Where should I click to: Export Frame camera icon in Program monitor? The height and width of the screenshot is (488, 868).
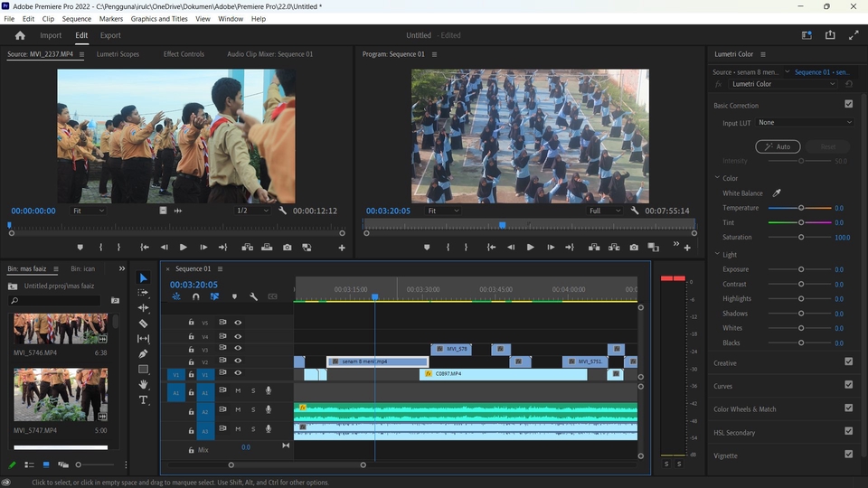point(634,248)
